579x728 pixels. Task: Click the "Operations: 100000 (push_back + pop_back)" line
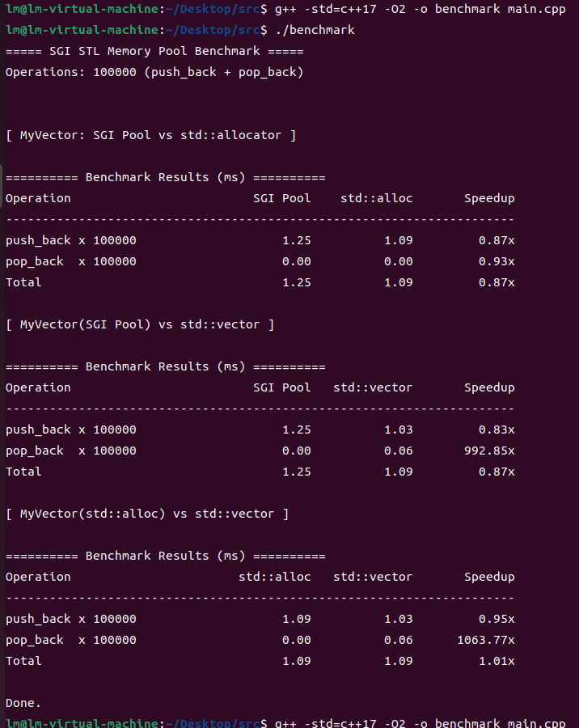[154, 73]
